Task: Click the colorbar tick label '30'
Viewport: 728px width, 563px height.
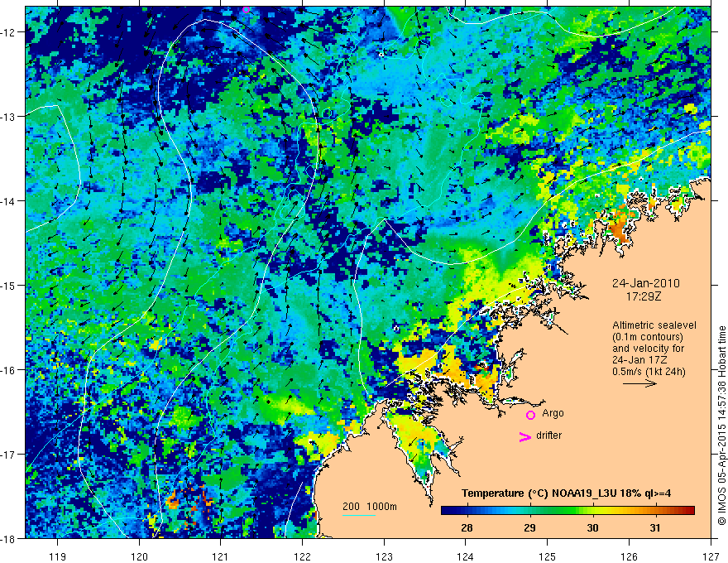Action: point(592,527)
